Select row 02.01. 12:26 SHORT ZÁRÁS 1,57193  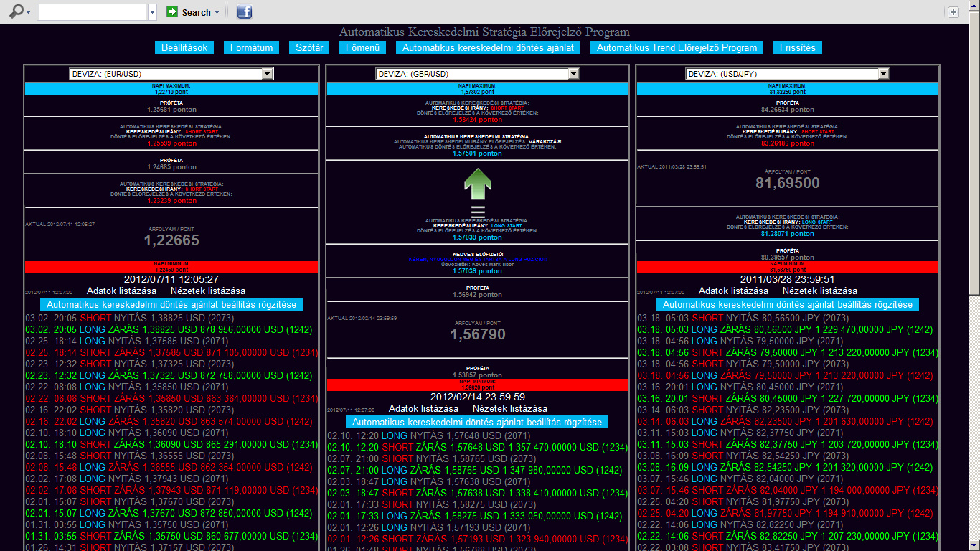(477, 539)
